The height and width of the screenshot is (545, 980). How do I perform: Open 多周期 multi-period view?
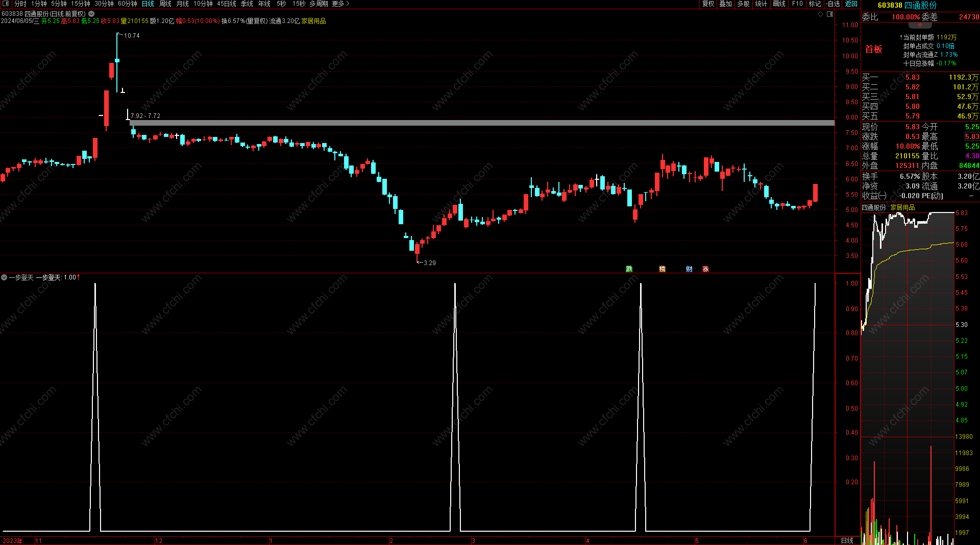tap(318, 4)
